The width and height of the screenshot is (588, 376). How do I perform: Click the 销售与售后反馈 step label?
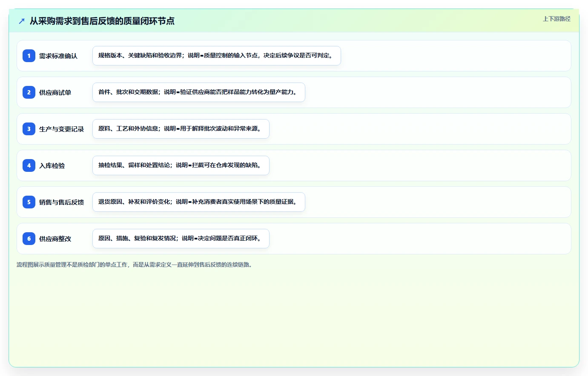click(62, 202)
